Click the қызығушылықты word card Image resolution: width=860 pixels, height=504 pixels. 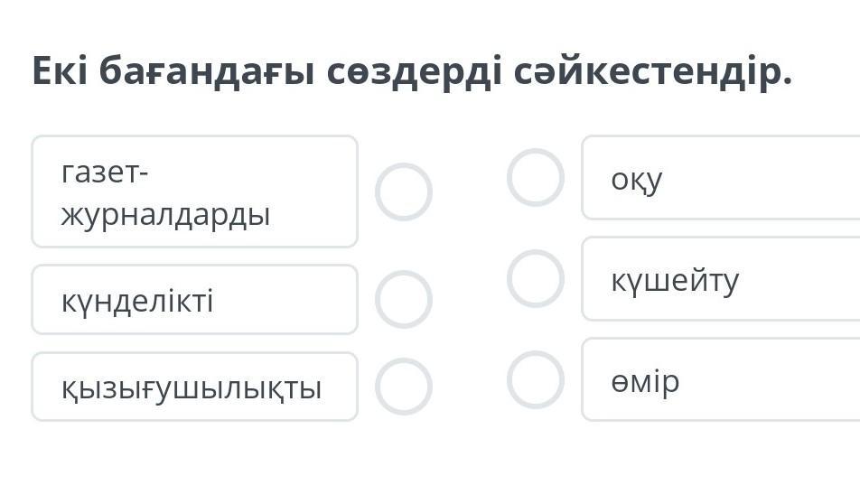pyautogui.click(x=194, y=387)
